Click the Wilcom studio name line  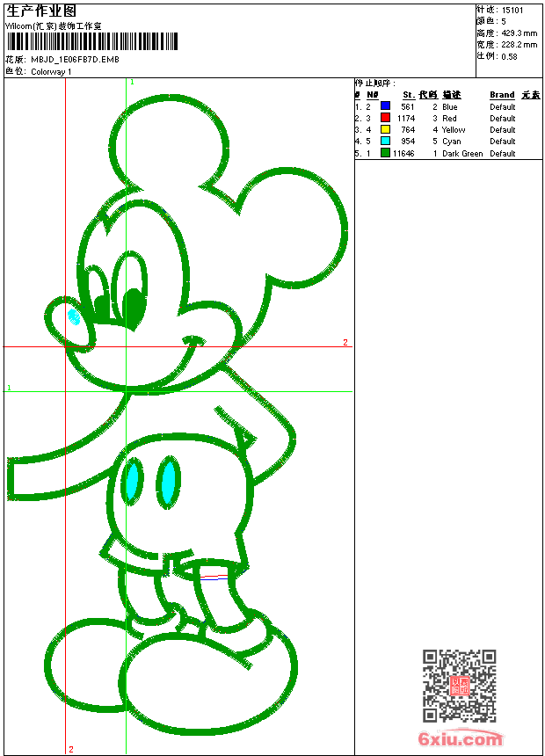(54, 26)
